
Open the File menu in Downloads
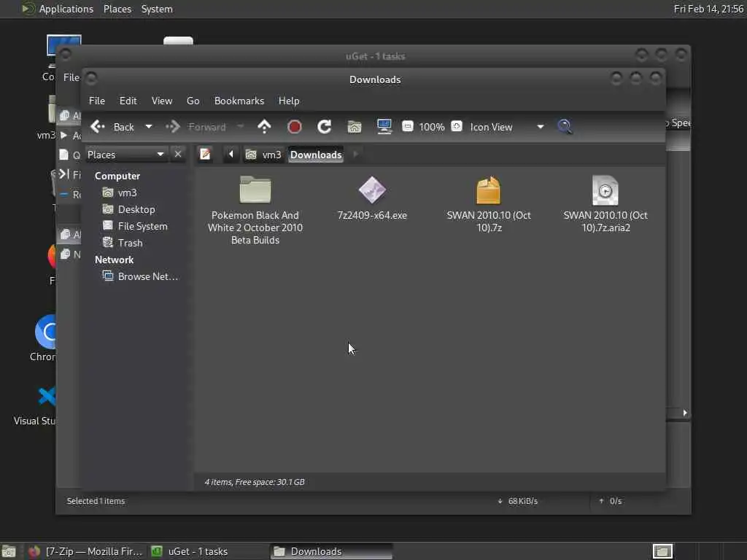pos(97,101)
